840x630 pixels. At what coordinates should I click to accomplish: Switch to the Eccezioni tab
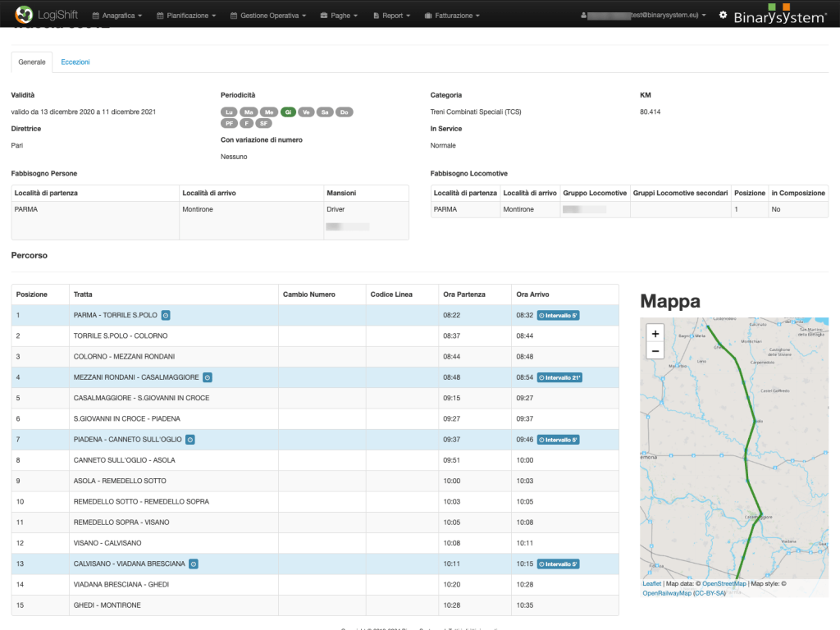[75, 62]
